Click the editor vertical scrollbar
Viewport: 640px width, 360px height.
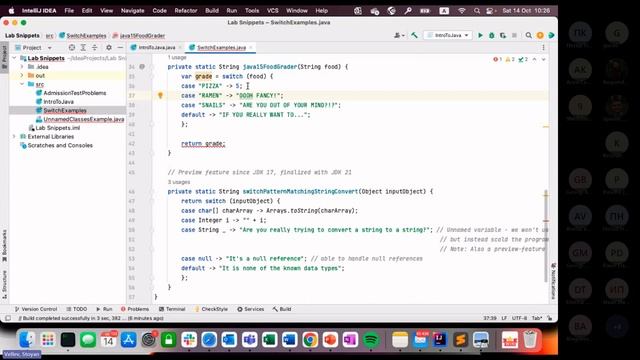(546, 236)
